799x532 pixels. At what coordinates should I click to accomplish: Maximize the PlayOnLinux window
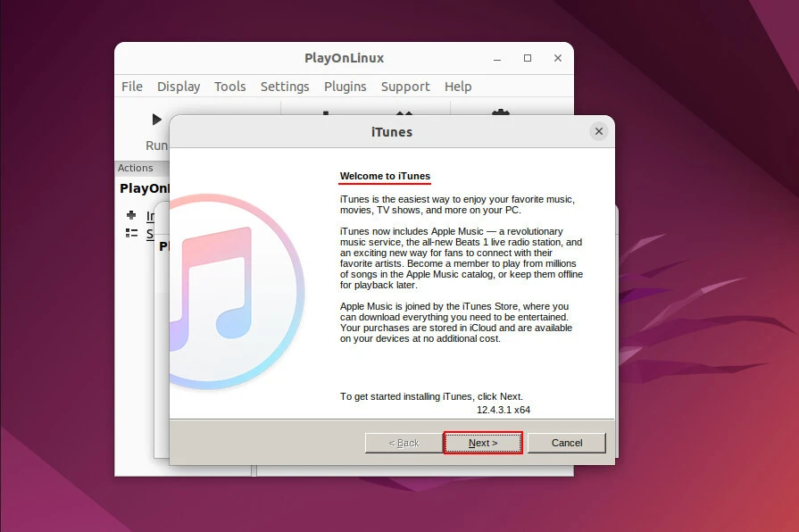[528, 58]
